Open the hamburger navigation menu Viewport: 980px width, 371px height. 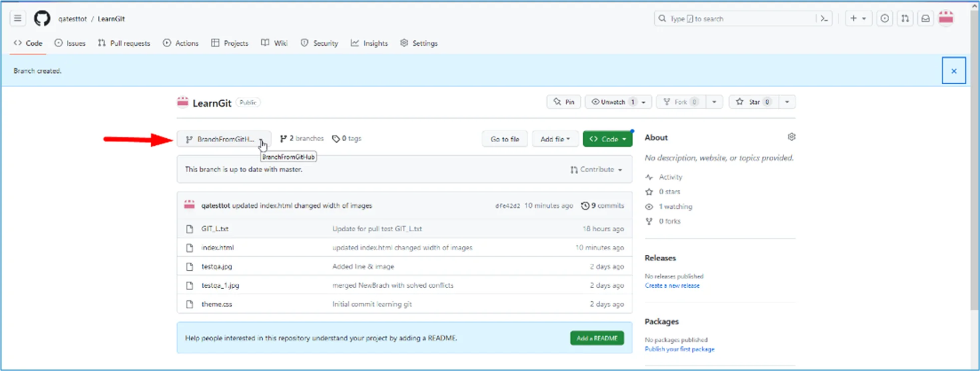[x=17, y=18]
